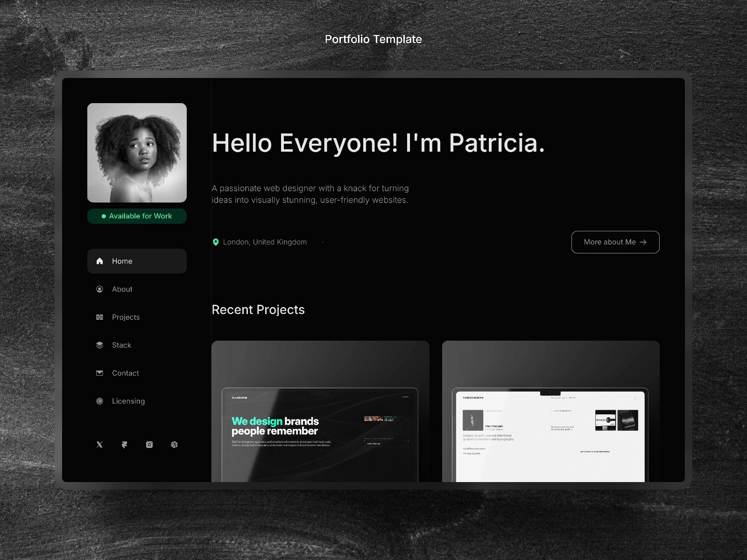This screenshot has width=747, height=560.
Task: Click the Licensing circular icon
Action: 99,401
